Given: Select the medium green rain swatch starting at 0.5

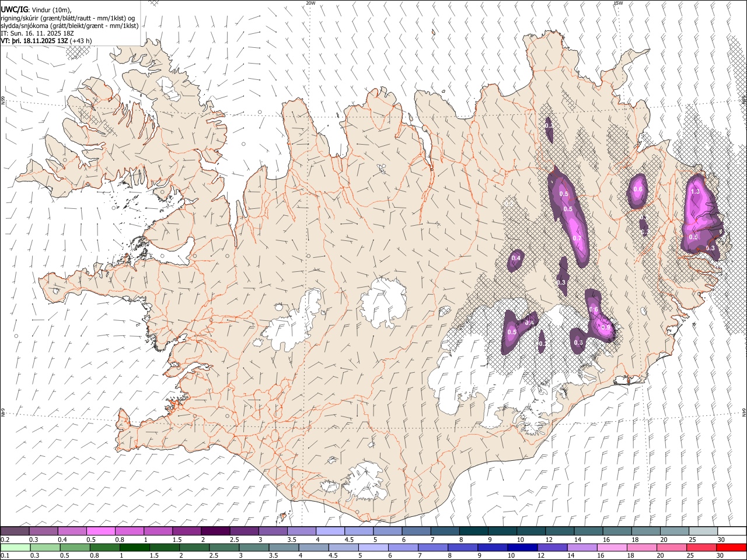Looking at the screenshot, I should [75, 547].
